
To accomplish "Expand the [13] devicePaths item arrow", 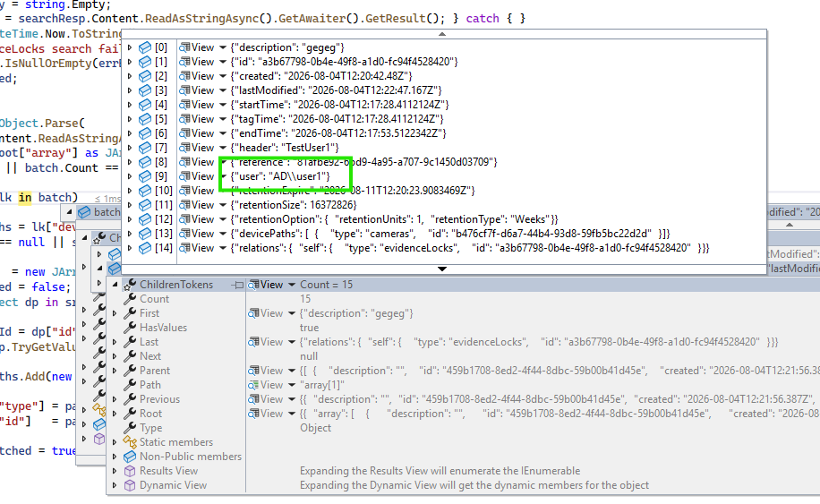I will tap(130, 234).
